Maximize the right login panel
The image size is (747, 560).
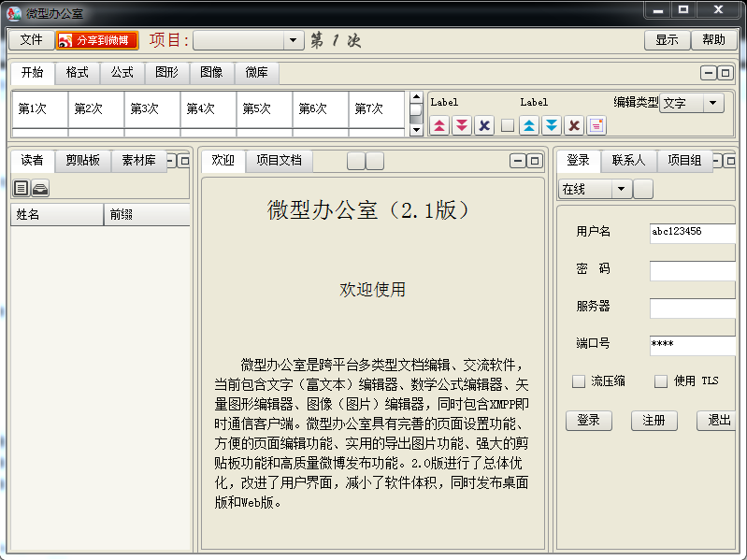coord(729,161)
